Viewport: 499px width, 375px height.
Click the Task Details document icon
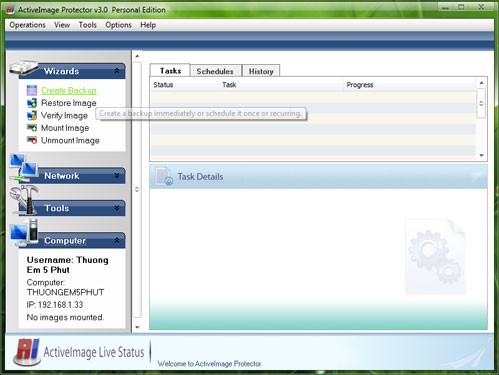165,176
